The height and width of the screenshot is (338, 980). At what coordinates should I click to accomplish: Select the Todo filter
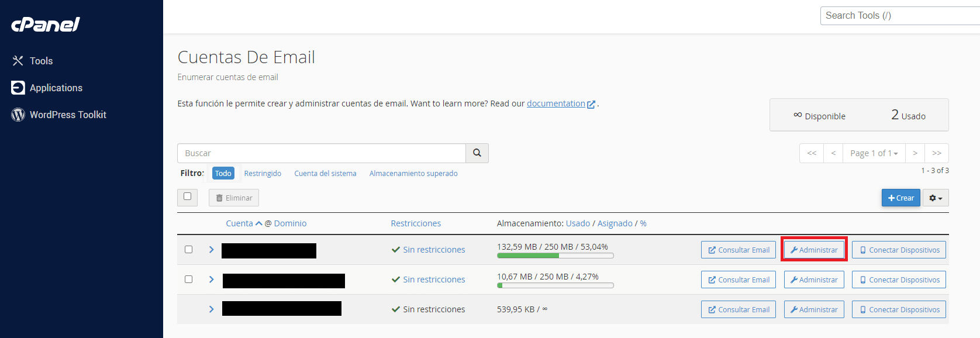(x=223, y=173)
